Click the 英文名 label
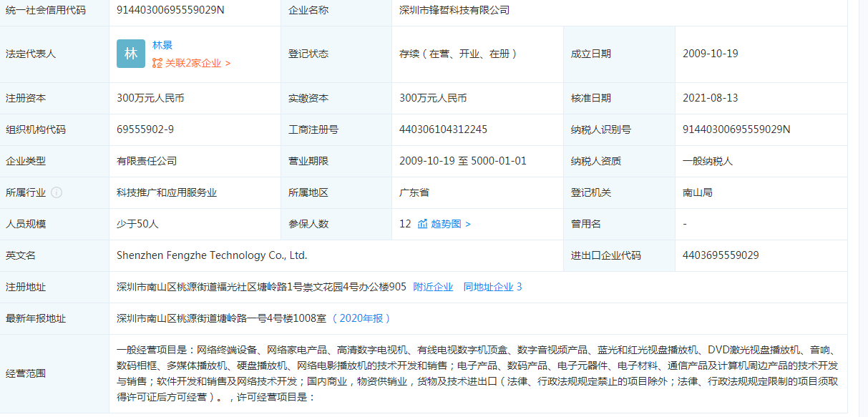This screenshot has height=417, width=868. 21,255
